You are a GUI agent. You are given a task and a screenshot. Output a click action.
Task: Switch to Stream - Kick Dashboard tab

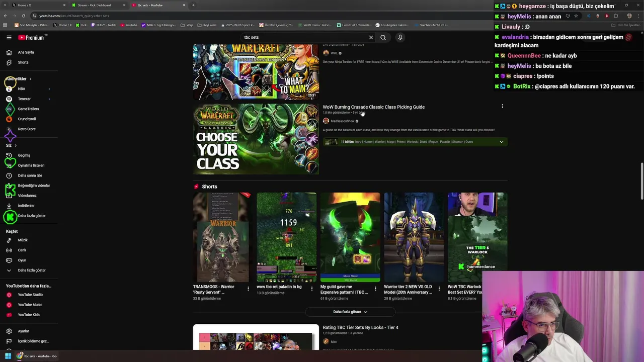(98, 5)
